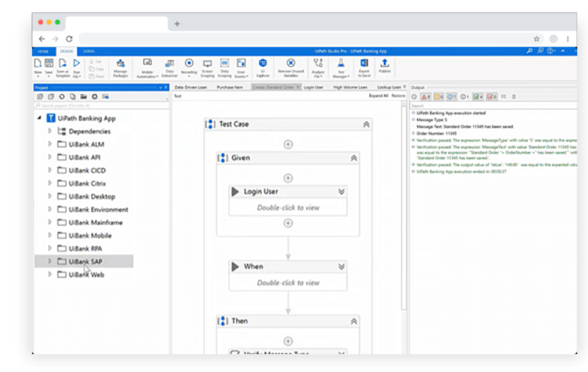
Task: Switch to the DEBUG ribbon tab
Action: tap(89, 51)
